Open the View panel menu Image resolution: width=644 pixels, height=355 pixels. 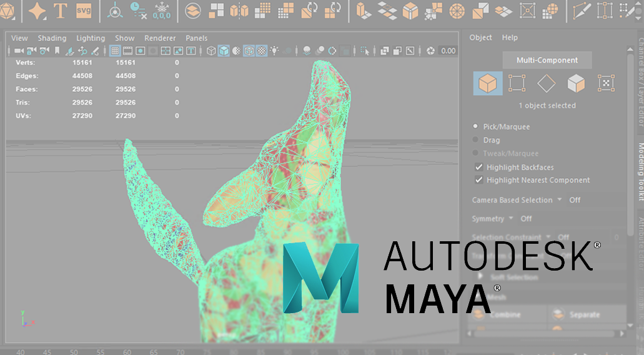coord(19,38)
